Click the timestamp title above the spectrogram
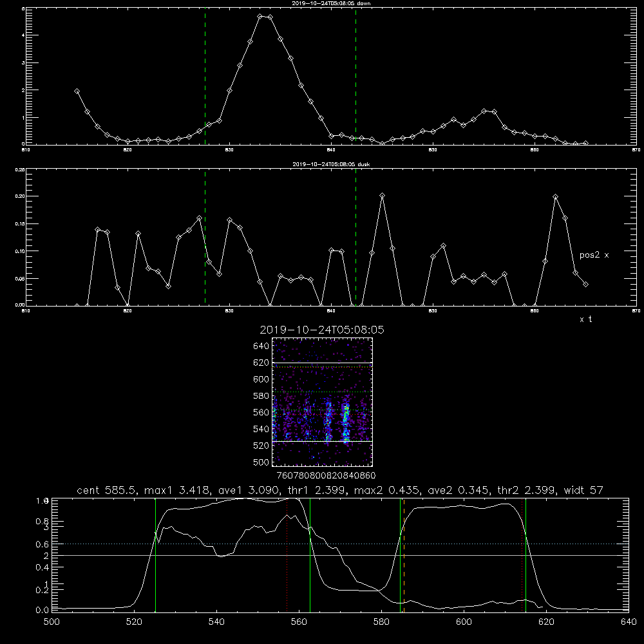This screenshot has width=644, height=644. coord(322,330)
